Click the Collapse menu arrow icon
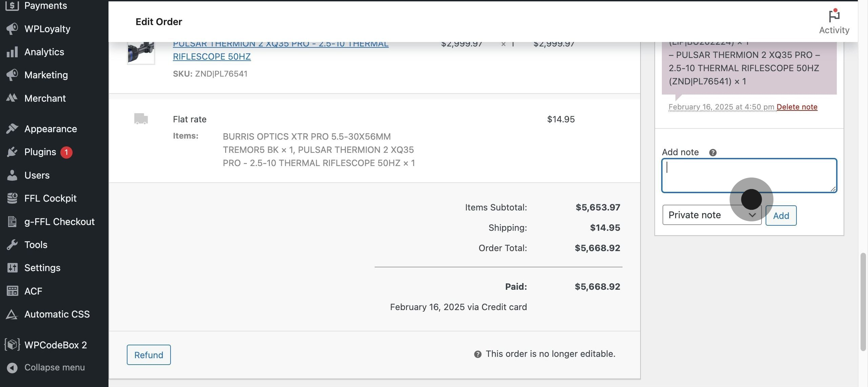868x387 pixels. [12, 368]
